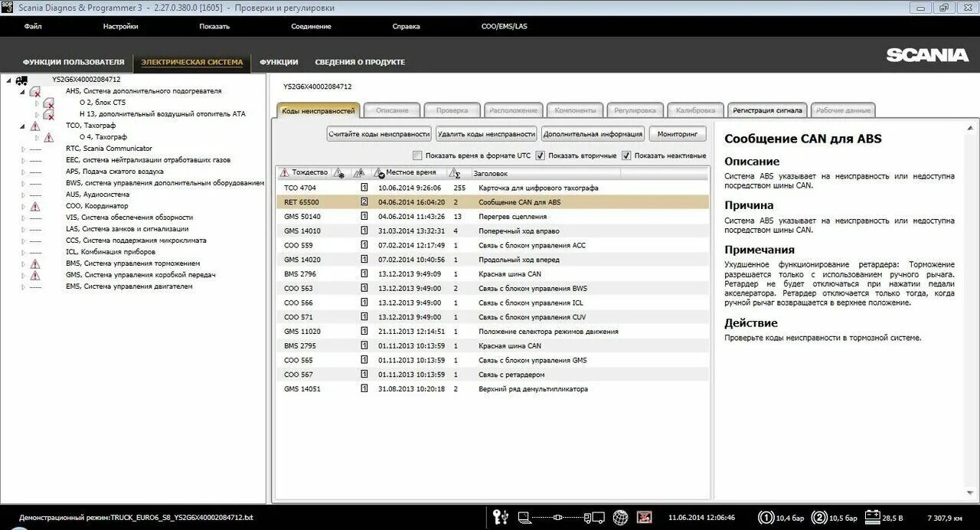The height and width of the screenshot is (530, 980).
Task: Click the warning triangle next to GMS коробкой передач
Action: click(34, 275)
